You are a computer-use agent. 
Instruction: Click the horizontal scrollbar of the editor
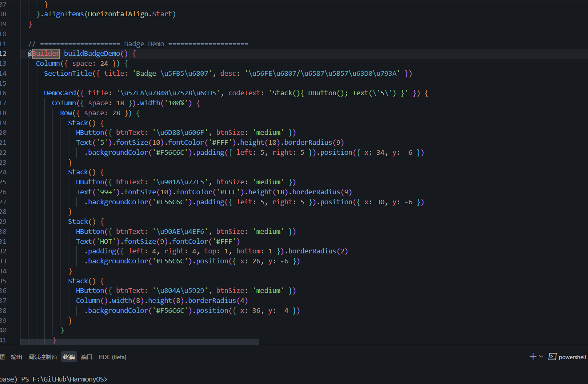(139, 342)
